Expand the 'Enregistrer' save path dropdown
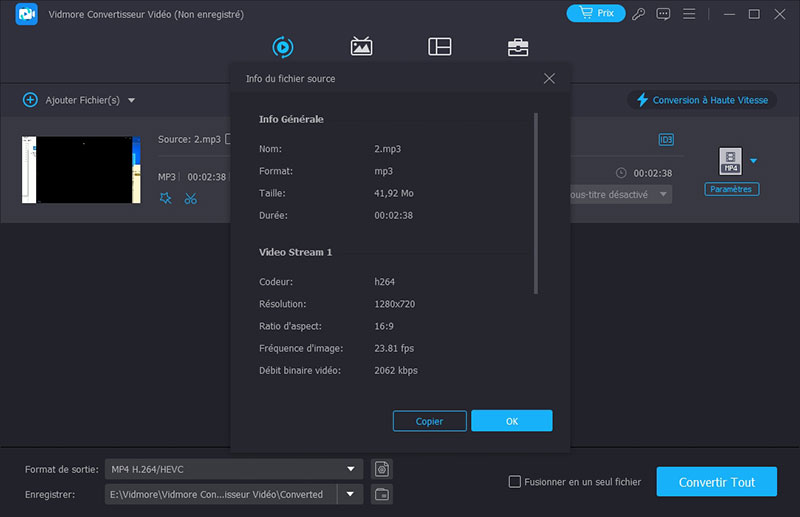The image size is (800, 517). coord(350,494)
